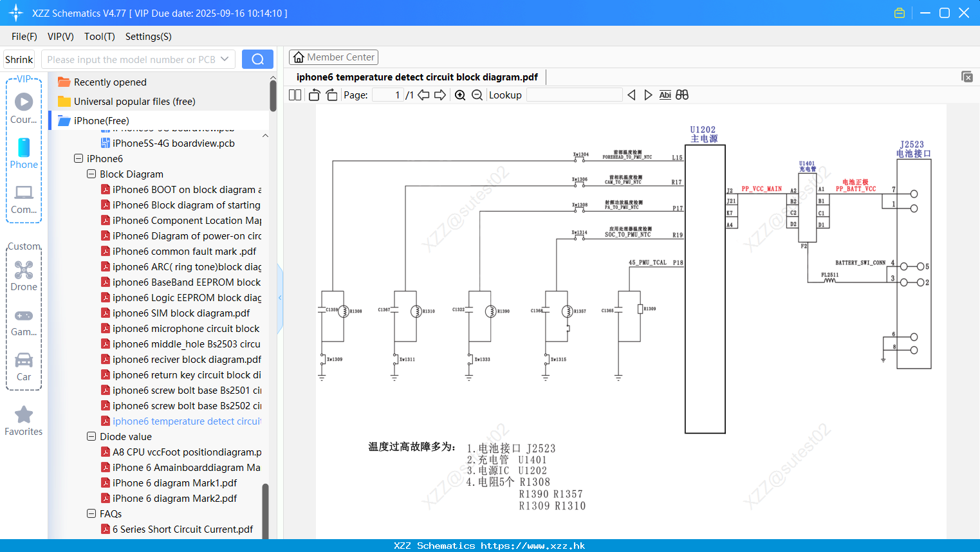Open the VIP(V) menu
This screenshot has width=980, height=552.
60,37
